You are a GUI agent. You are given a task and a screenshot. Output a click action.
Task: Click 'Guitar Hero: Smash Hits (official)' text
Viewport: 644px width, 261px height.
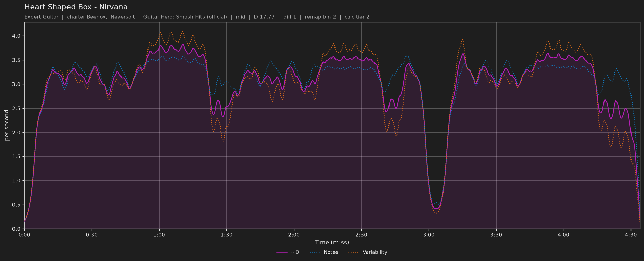(185, 17)
